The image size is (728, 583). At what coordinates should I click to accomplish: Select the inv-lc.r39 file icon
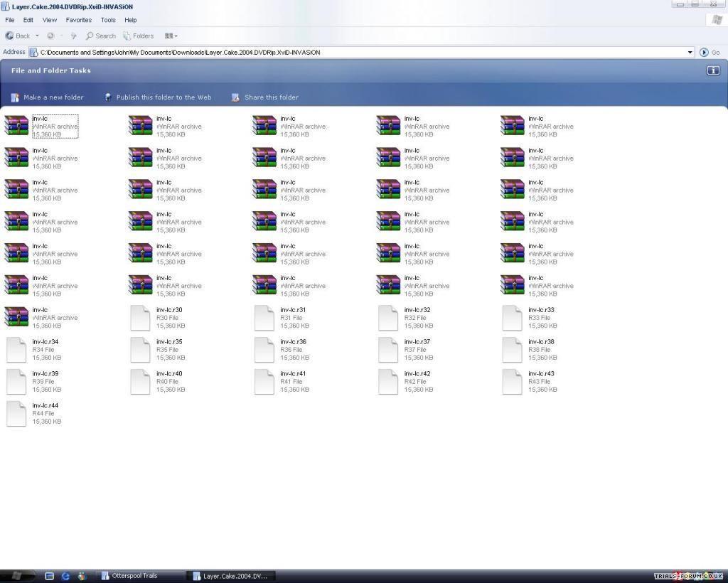tap(16, 382)
